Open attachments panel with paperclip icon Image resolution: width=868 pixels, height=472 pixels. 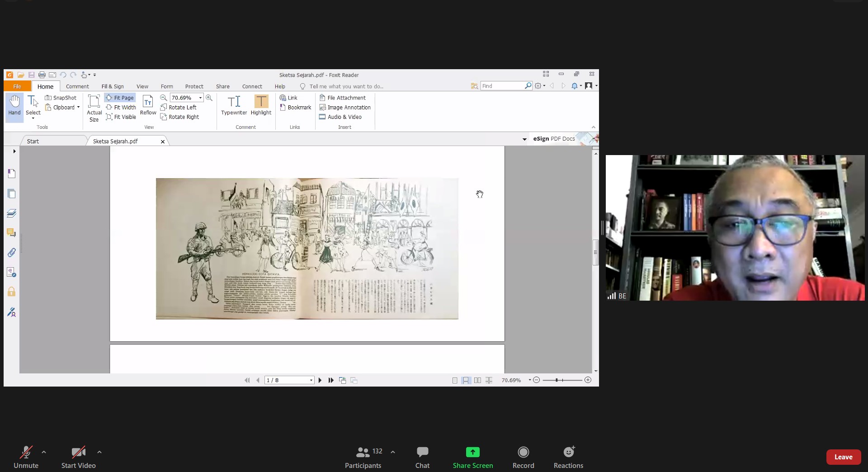pyautogui.click(x=11, y=253)
